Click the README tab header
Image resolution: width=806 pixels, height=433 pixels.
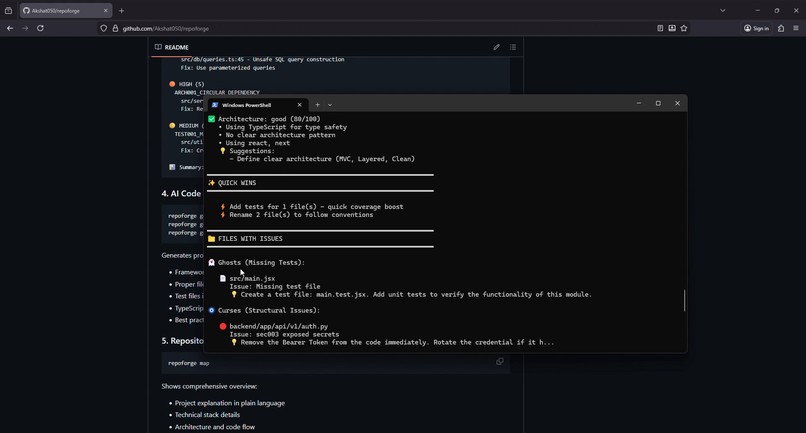tap(172, 47)
